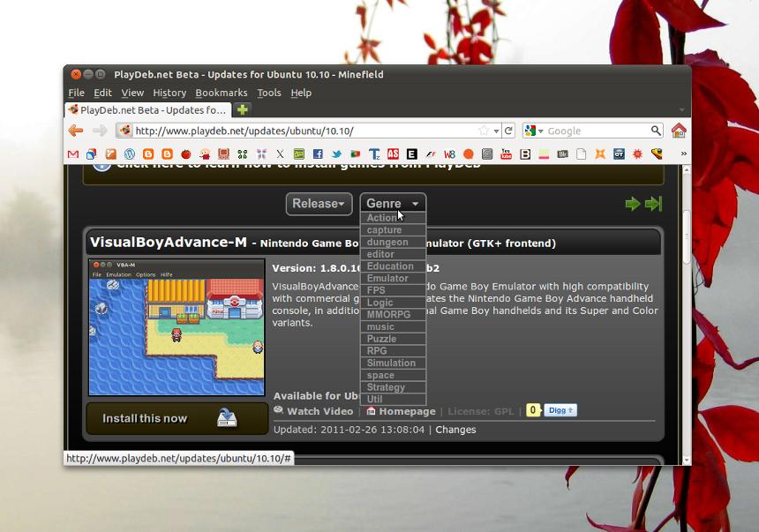Click the install download icon
The width and height of the screenshot is (759, 532).
(x=227, y=418)
